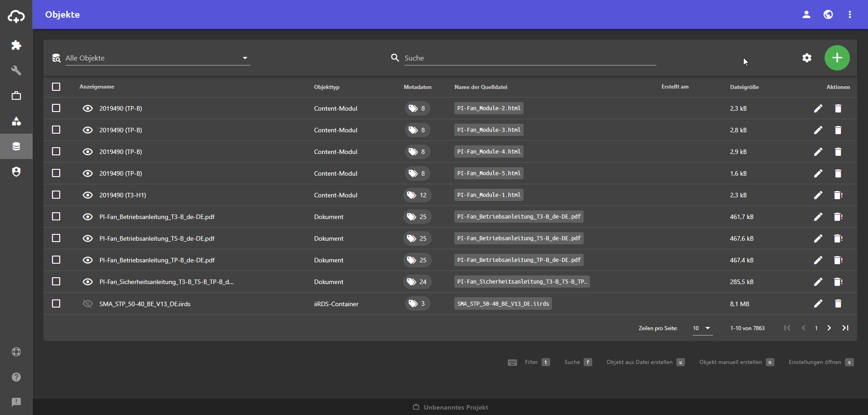Edit the PI-Fan_Betriebsanleitung_T3-B row with pencil
Viewport: 868px width, 415px height.
818,217
